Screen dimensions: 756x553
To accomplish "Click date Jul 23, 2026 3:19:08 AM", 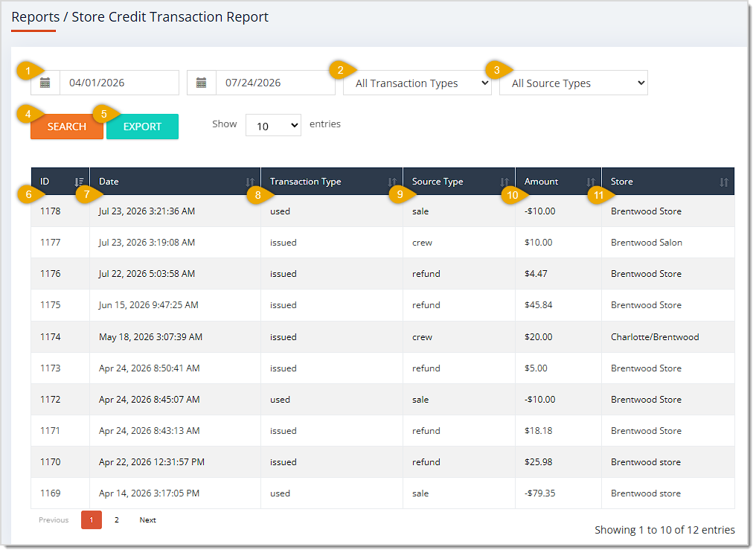I will tap(147, 243).
